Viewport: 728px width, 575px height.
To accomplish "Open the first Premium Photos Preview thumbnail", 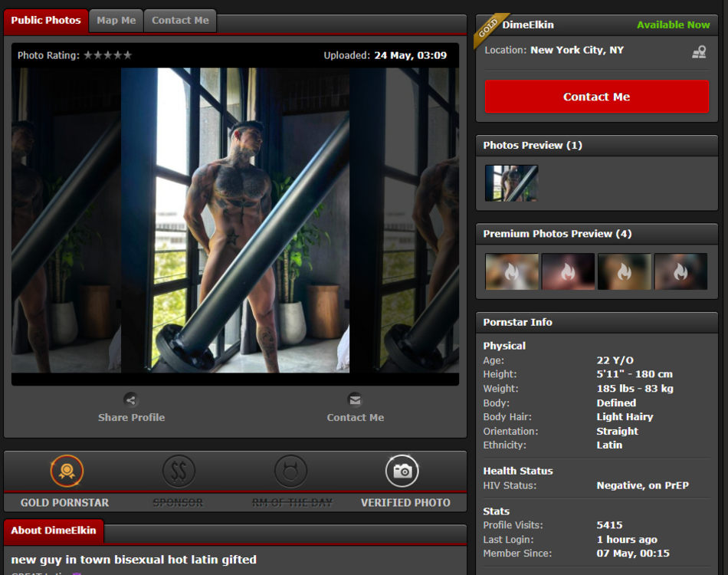I will point(512,271).
